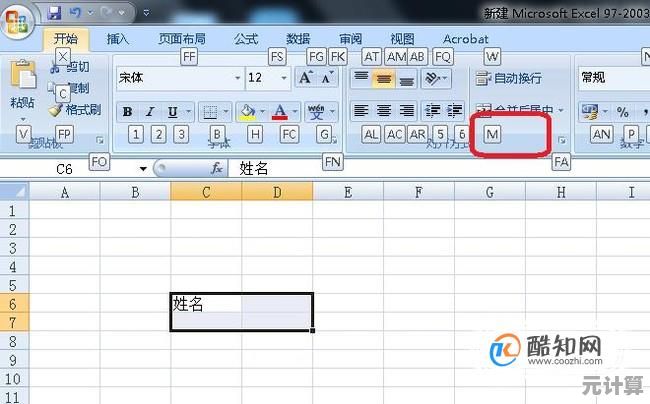Click the 剪切 cut button
650x404 pixels.
click(x=70, y=66)
